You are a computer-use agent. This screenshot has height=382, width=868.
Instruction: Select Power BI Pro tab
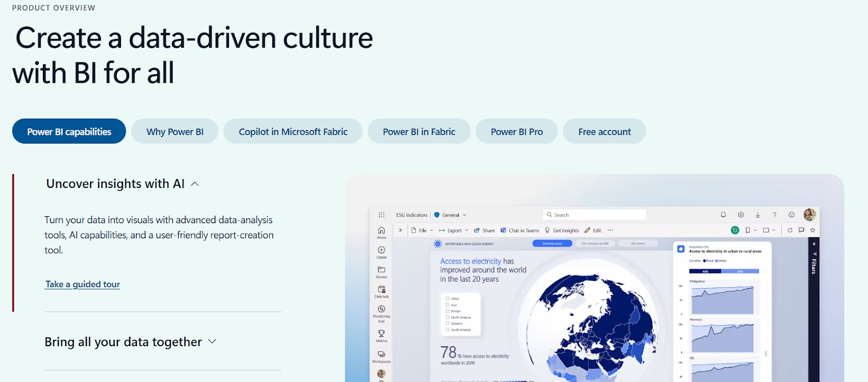(516, 132)
